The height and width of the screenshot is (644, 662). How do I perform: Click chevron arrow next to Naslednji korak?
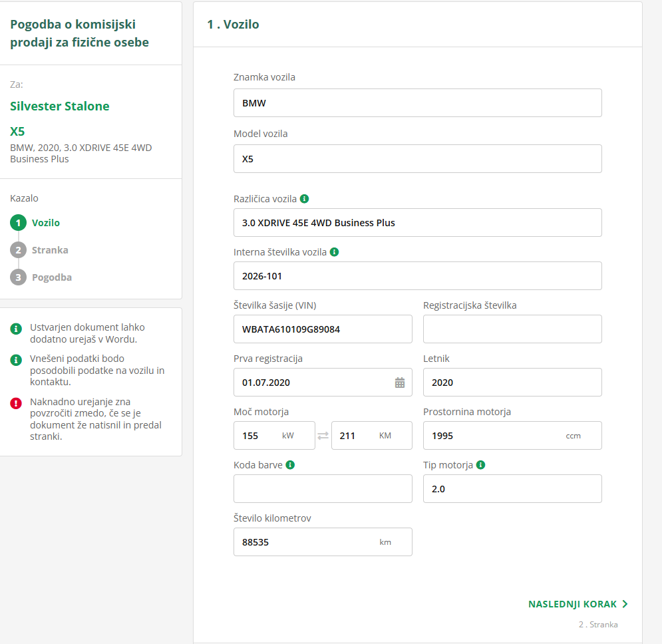point(625,604)
